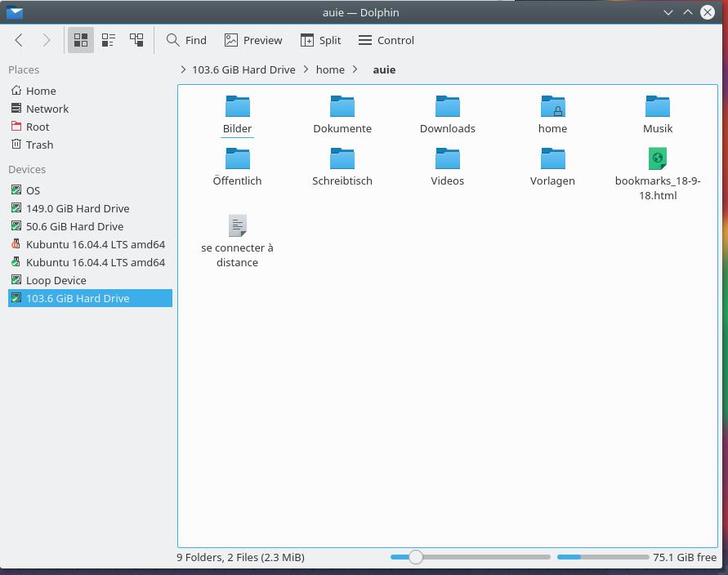
Task: Expand the breadcrumb root chevron
Action: coord(184,69)
